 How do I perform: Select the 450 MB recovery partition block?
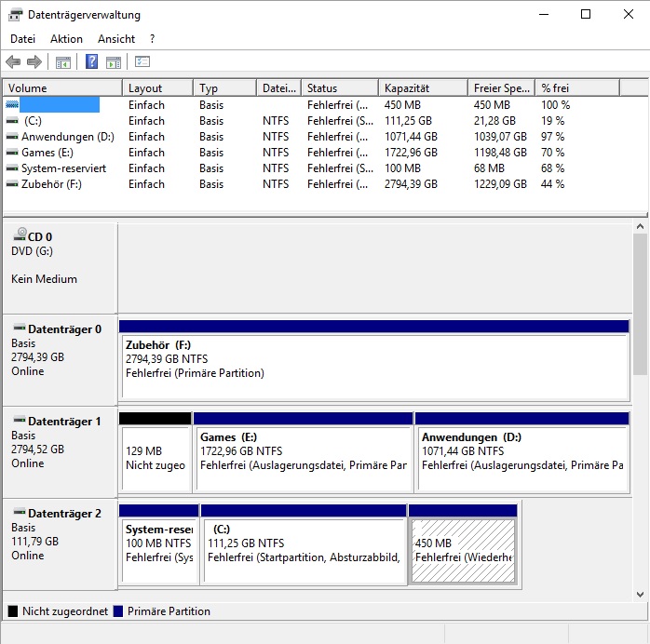coord(463,544)
